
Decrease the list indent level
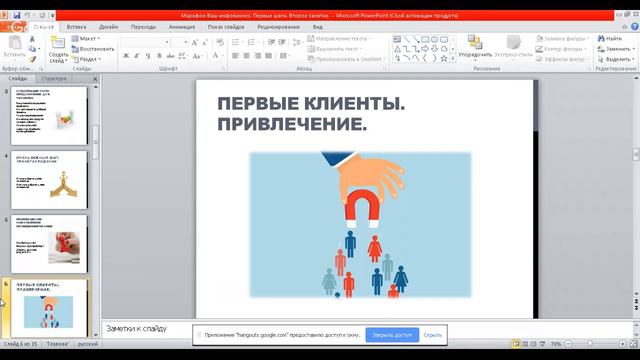[271, 42]
